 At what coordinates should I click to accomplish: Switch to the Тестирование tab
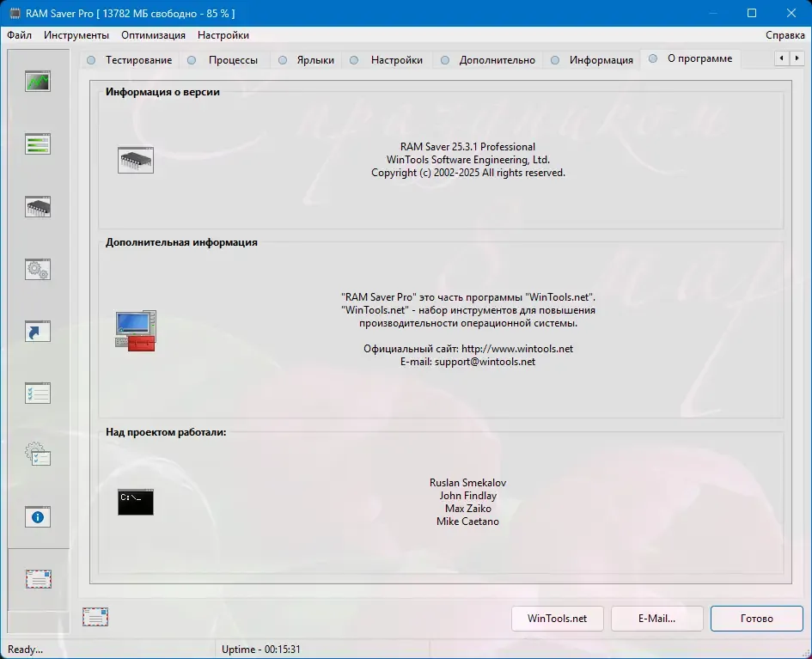tap(130, 60)
